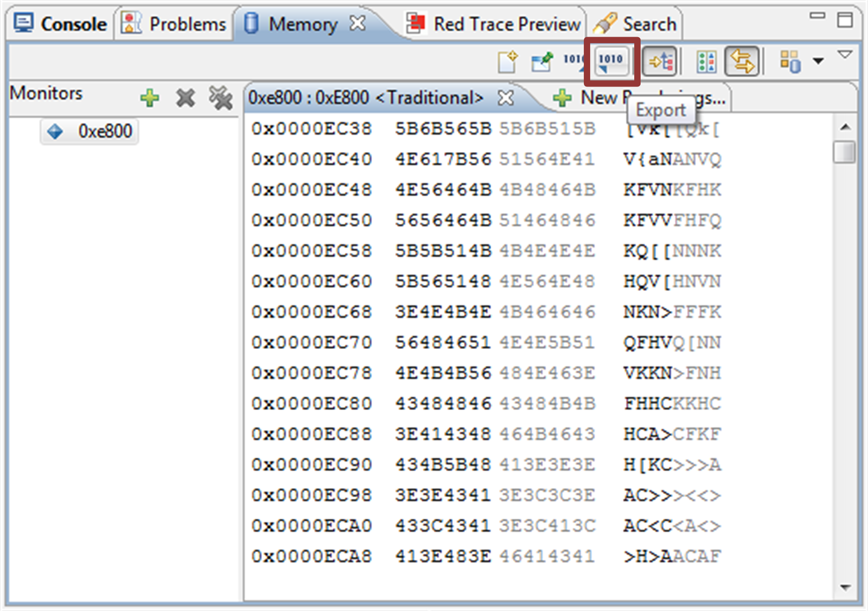Close the Memory tab

tap(358, 22)
